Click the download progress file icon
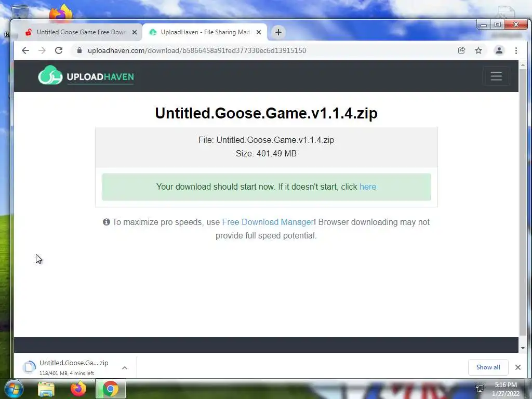 click(x=29, y=367)
